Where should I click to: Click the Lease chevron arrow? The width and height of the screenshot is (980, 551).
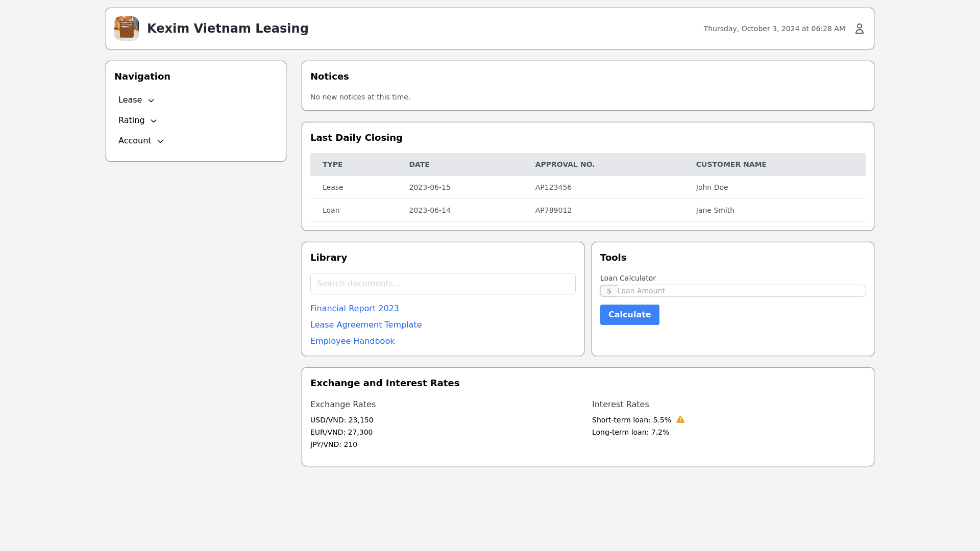click(x=151, y=101)
